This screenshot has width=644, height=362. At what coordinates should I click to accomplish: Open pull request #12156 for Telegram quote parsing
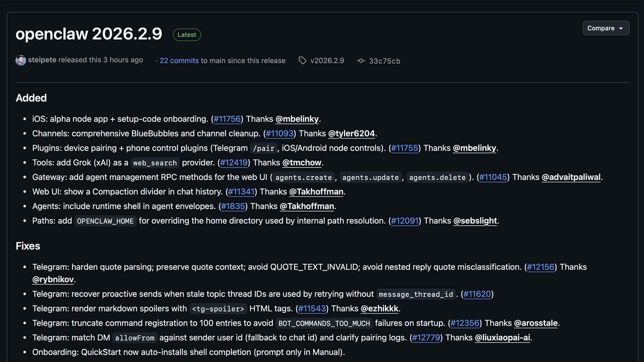point(540,267)
